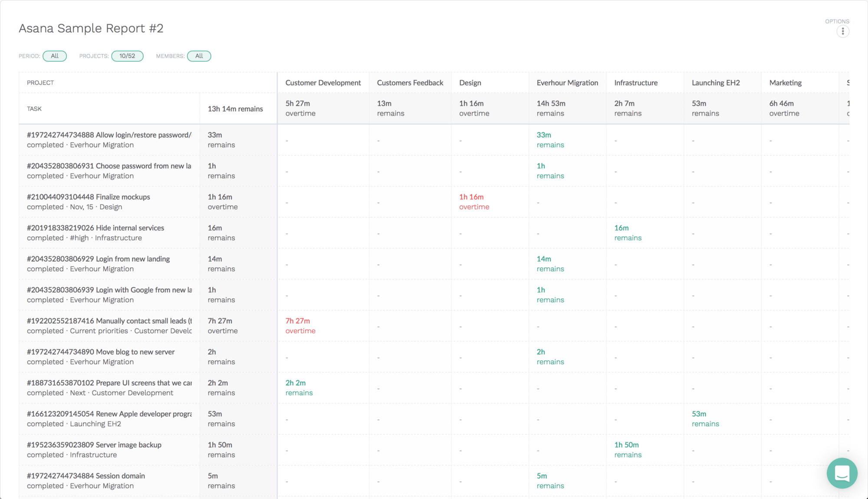
Task: Open the 'Finalize mockups' task
Action: click(122, 197)
